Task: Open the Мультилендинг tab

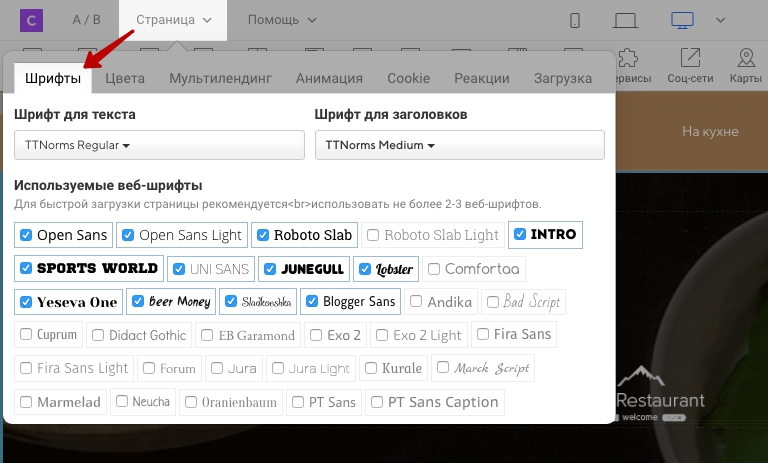Action: tap(220, 78)
